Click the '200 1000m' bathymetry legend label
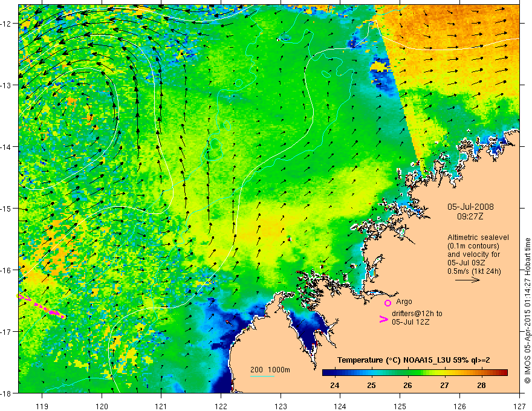Screen dimensions: 532x411 [x=270, y=370]
